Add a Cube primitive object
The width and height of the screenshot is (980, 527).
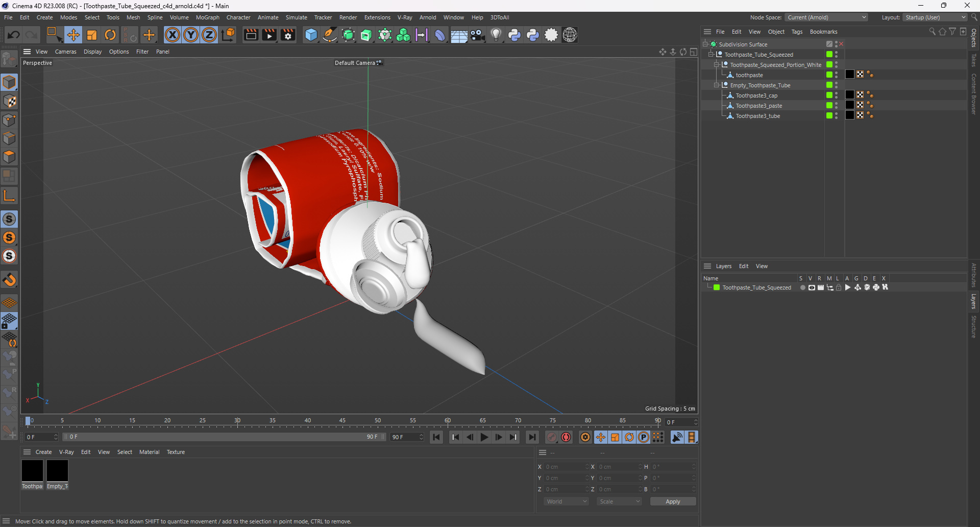[311, 35]
